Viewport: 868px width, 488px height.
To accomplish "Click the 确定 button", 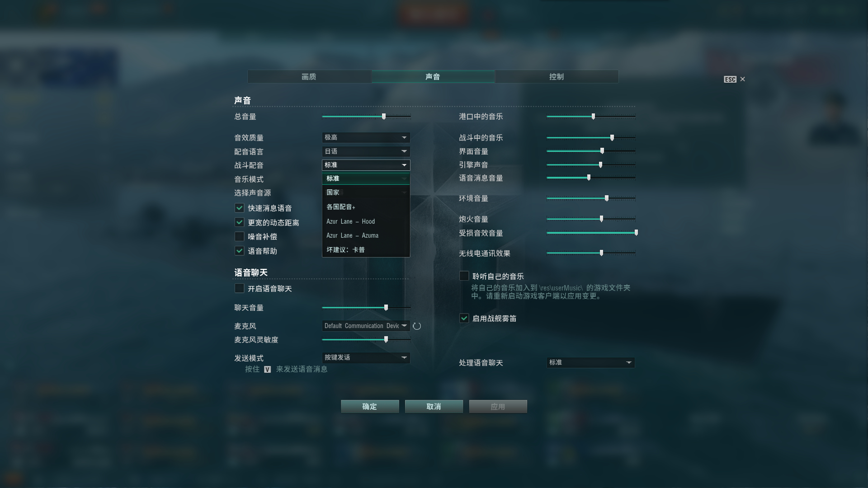I will click(370, 407).
